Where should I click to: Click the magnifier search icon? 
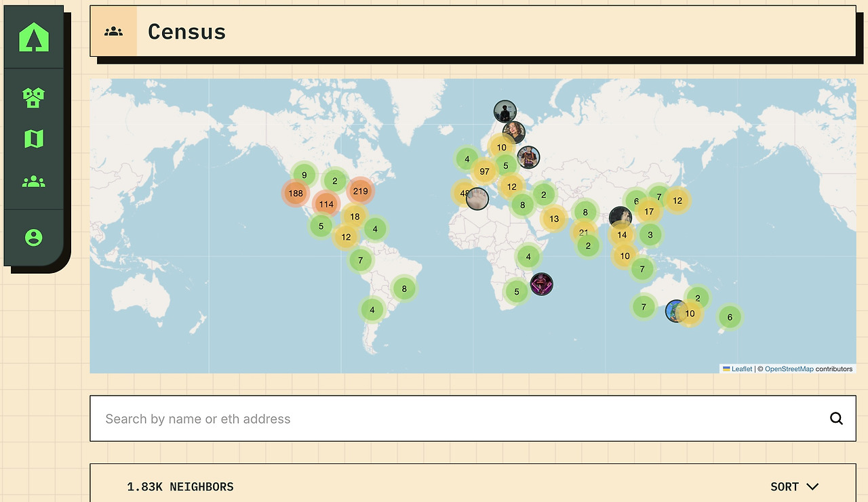(836, 419)
